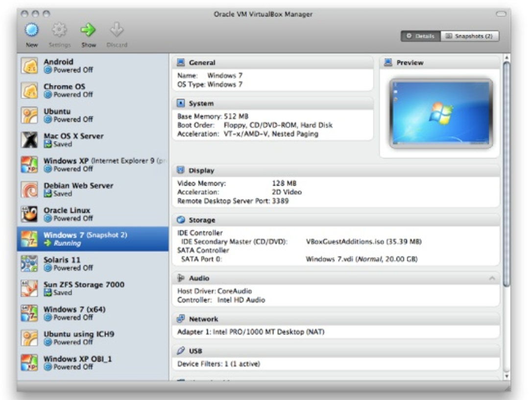
Task: Select the Chrome OS virtual machine
Action: coord(93,91)
